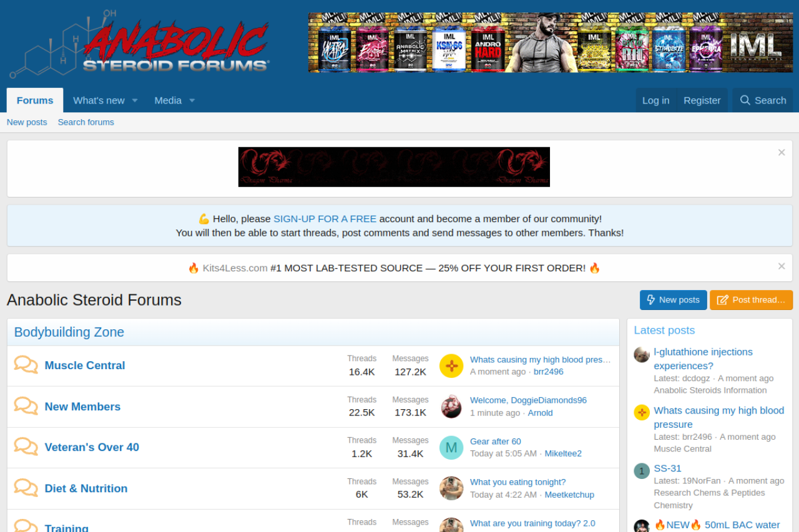Click the Diet & Nutrition chat icon

[x=26, y=488]
